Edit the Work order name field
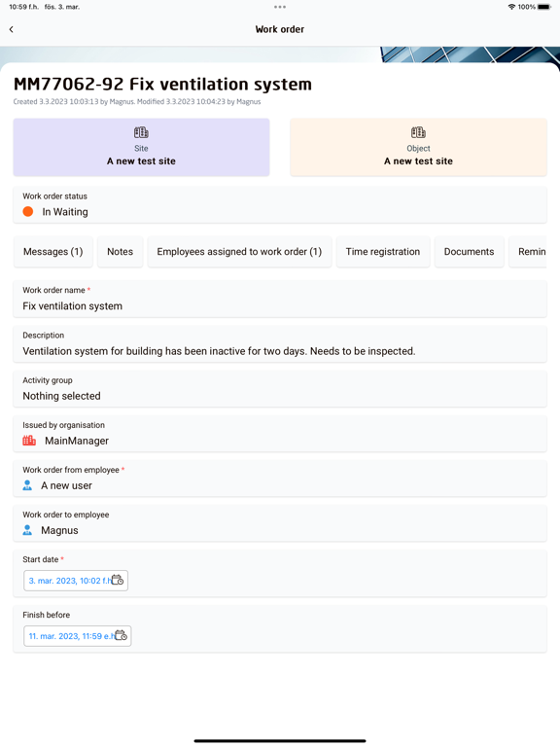Viewport: 560px width, 747px height. click(x=280, y=299)
